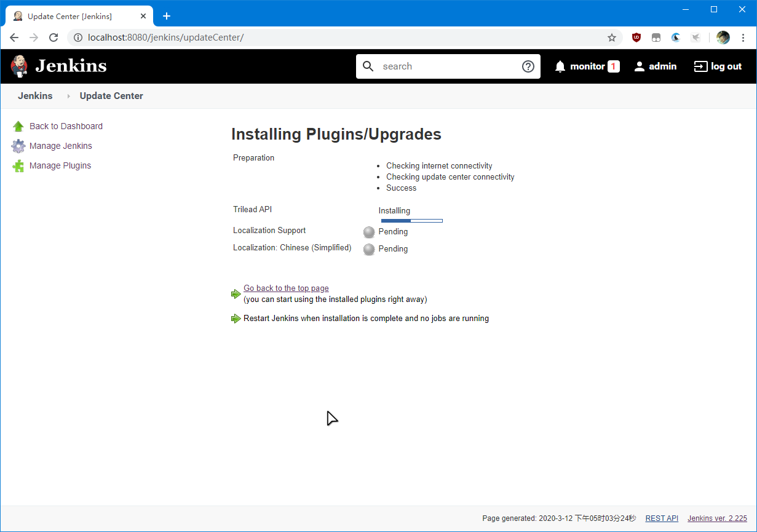The height and width of the screenshot is (532, 757).
Task: Click the Jenkins breadcrumb item
Action: point(35,96)
